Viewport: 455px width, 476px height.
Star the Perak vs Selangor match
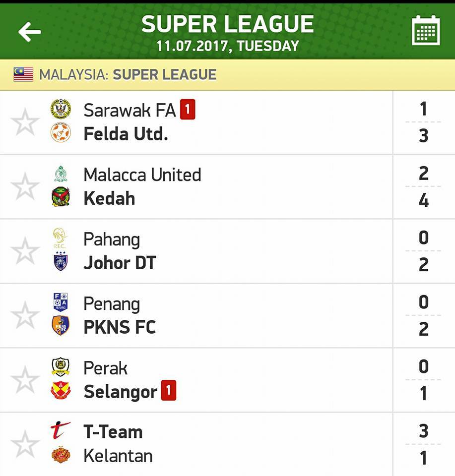pos(25,379)
